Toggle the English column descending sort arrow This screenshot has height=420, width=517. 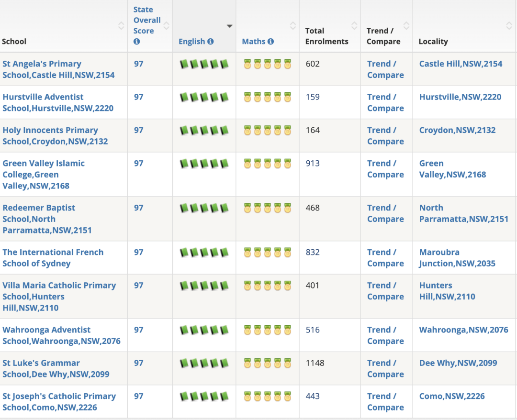(229, 26)
